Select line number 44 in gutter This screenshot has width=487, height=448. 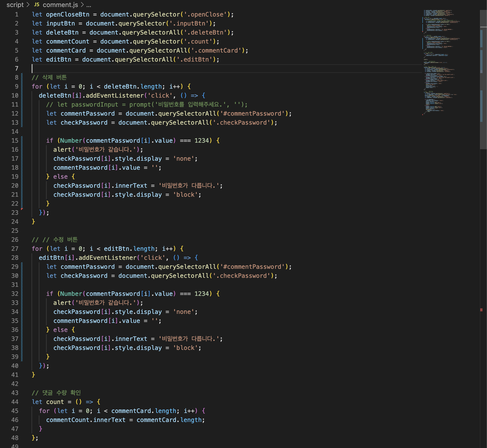click(15, 402)
